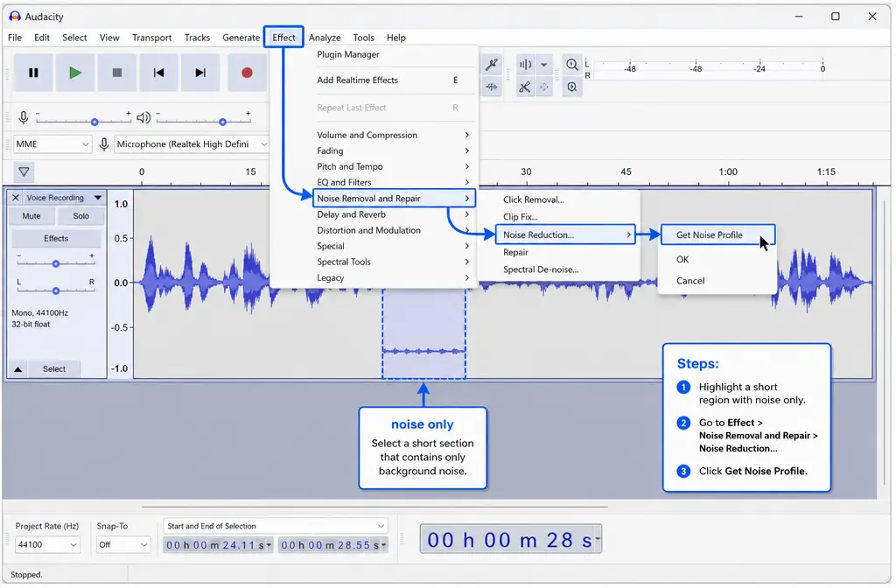This screenshot has height=588, width=896.
Task: Open the Transport menu
Action: click(x=152, y=38)
